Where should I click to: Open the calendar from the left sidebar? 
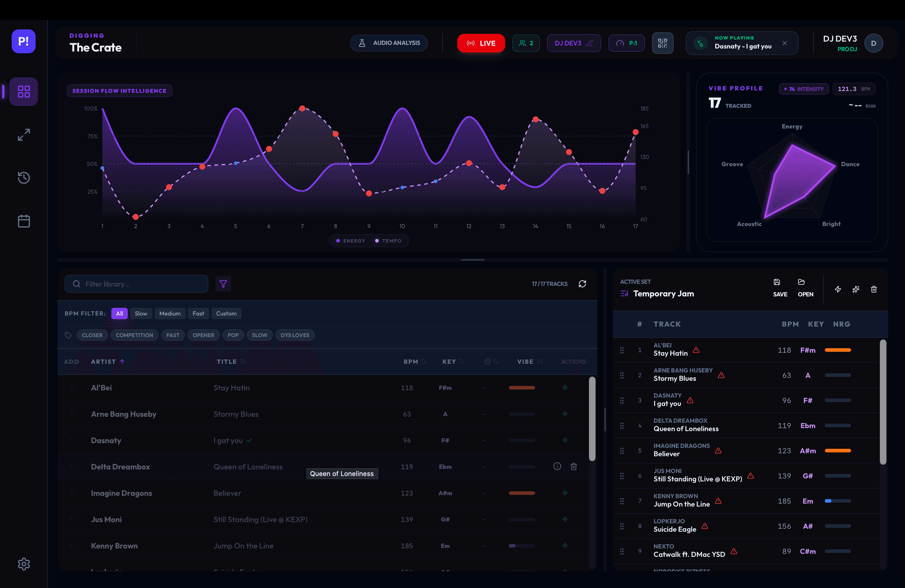click(x=24, y=221)
